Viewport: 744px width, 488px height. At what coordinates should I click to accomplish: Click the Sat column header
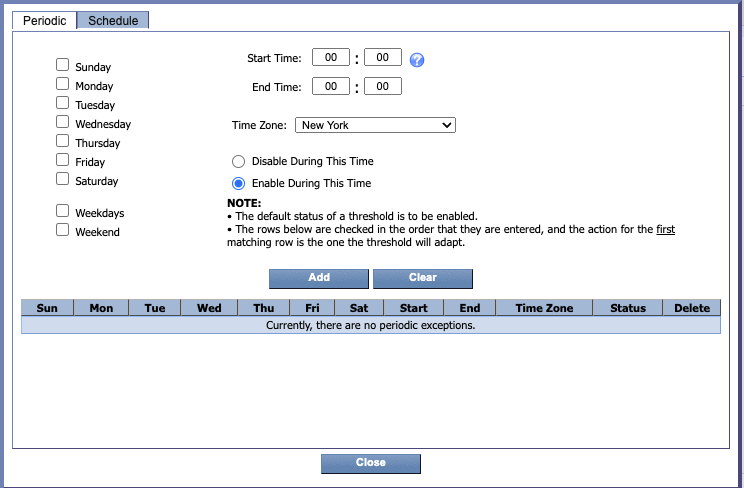(359, 308)
